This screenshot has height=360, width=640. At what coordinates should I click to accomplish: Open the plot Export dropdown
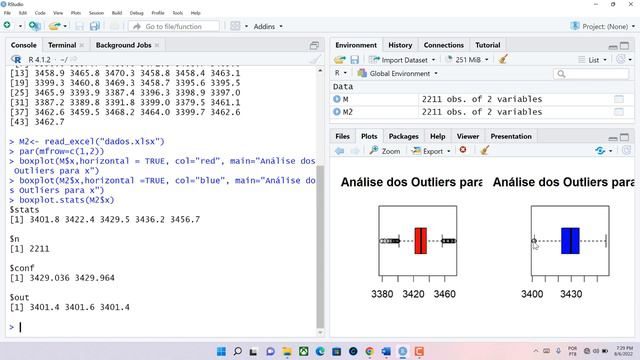click(431, 151)
